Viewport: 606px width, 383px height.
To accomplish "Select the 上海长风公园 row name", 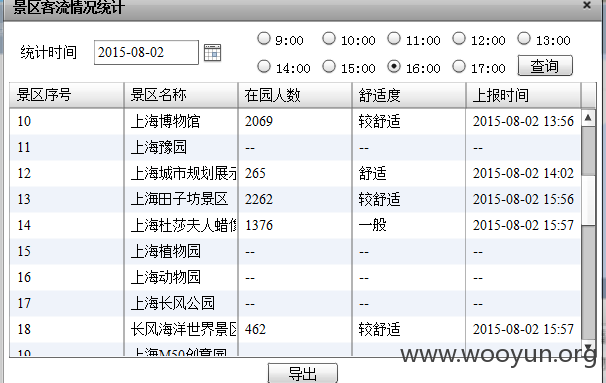I will (172, 303).
